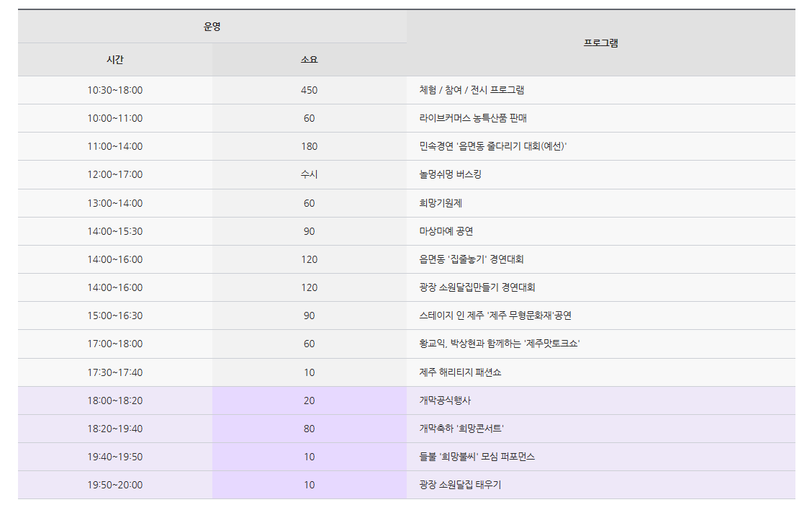Screen dimensions: 812x510
Task: Select the time cell 19:40~19:50
Action: [115, 457]
